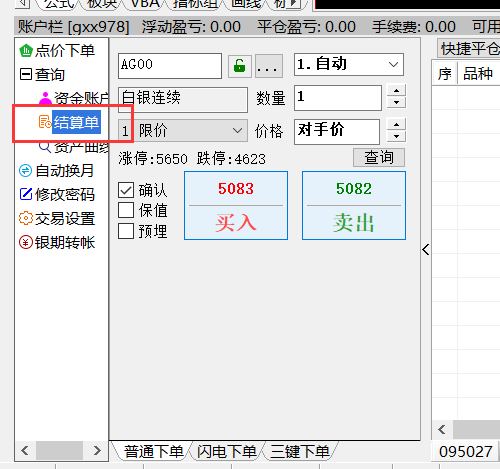Screen dimensions: 500x469
Task: Increase 价格 with the up arrow
Action: (x=396, y=125)
